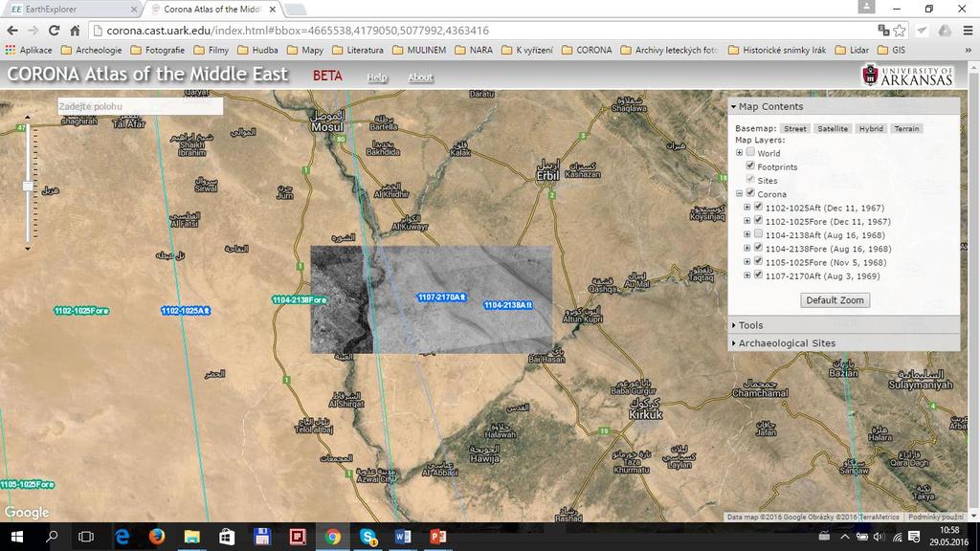Uncheck the Footprints layer

point(750,165)
